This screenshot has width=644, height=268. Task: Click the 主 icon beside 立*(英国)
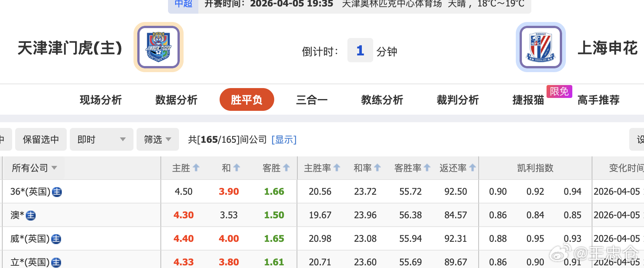pos(56,262)
